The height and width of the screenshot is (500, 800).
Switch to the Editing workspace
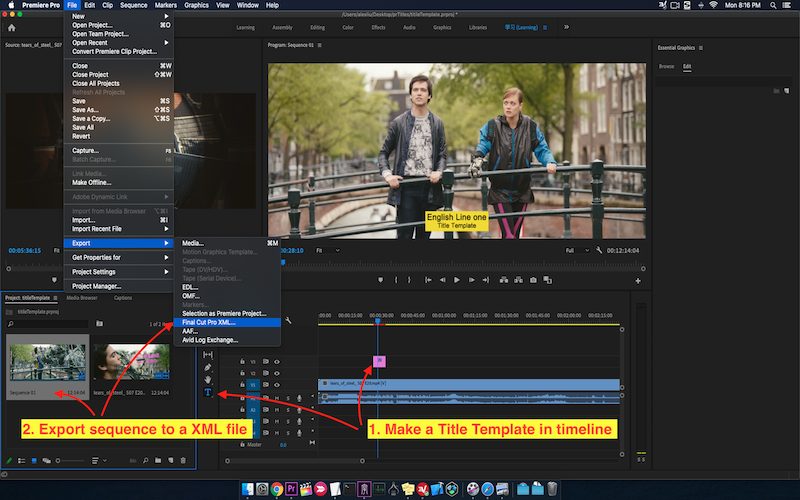[x=317, y=28]
